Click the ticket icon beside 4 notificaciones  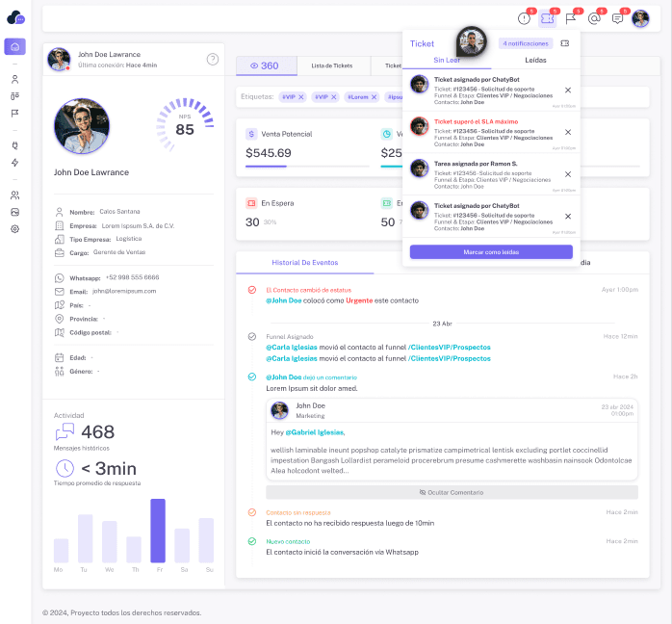point(565,43)
